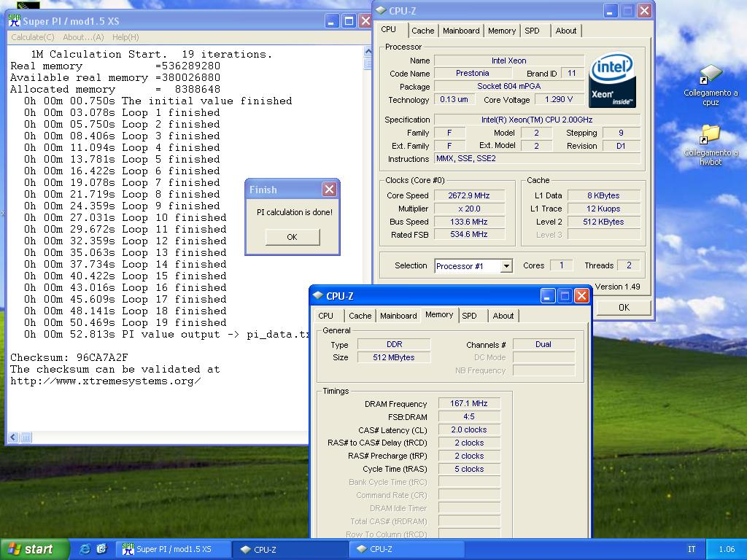This screenshot has height=560, width=747.
Task: Click Core Speed value 2672.9 MHz
Action: click(x=469, y=195)
